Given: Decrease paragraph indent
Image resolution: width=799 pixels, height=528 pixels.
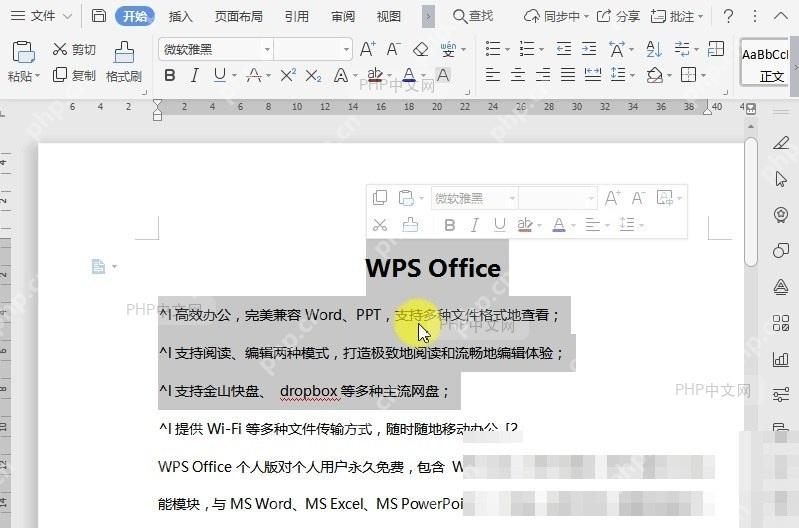Looking at the screenshot, I should [564, 49].
